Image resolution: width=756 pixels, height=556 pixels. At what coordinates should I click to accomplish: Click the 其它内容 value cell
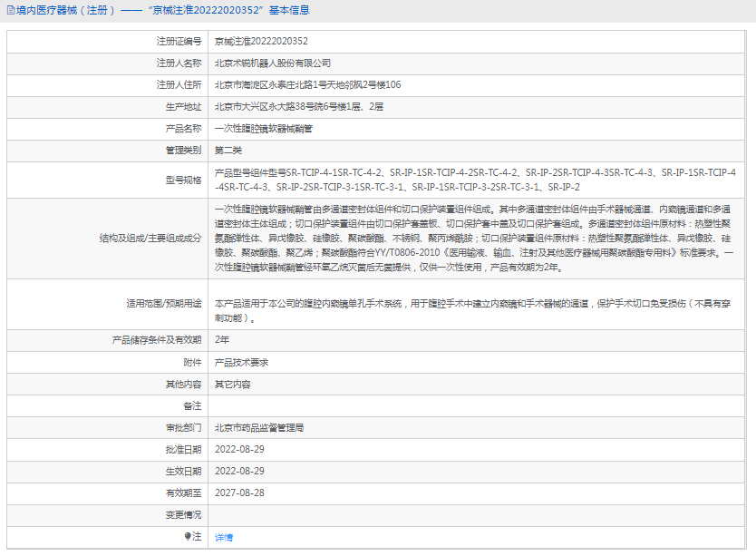(233, 385)
